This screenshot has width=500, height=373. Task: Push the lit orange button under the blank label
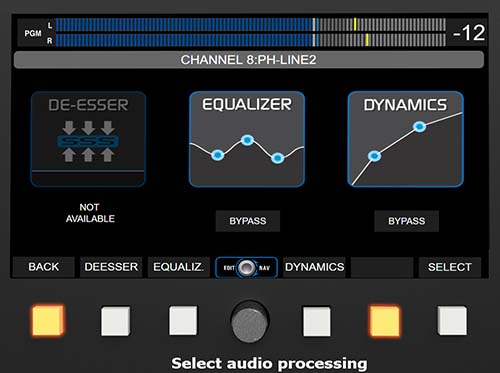[384, 321]
